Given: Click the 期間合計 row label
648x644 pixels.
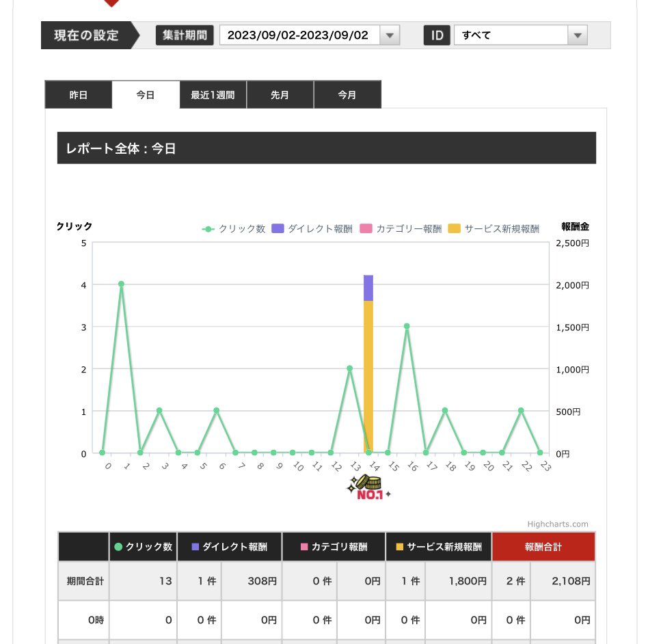Looking at the screenshot, I should pos(85,580).
